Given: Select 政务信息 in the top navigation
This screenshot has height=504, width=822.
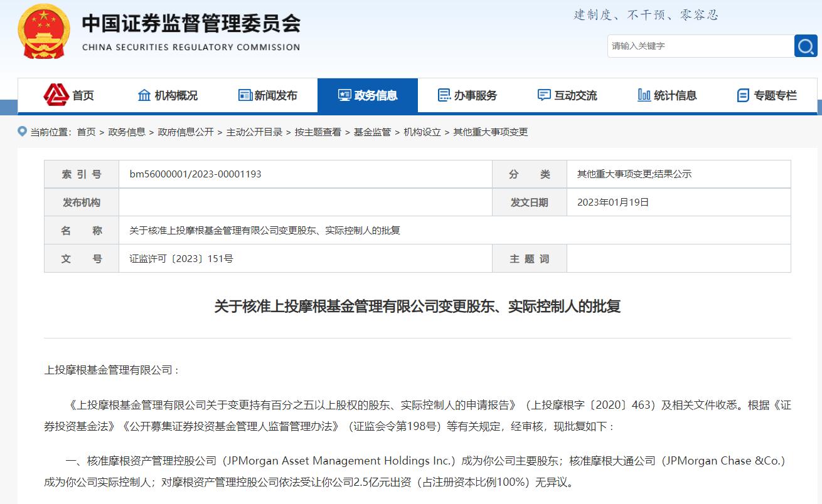Looking at the screenshot, I should (x=376, y=95).
